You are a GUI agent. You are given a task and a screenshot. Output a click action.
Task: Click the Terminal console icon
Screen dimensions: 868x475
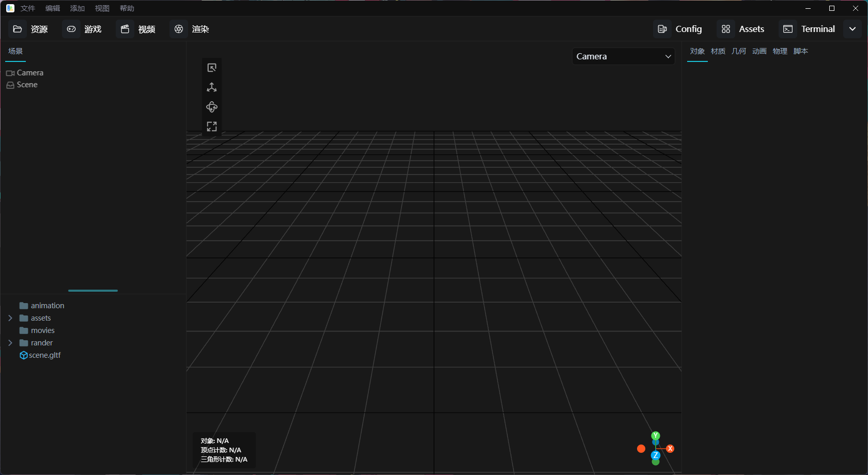click(x=788, y=29)
